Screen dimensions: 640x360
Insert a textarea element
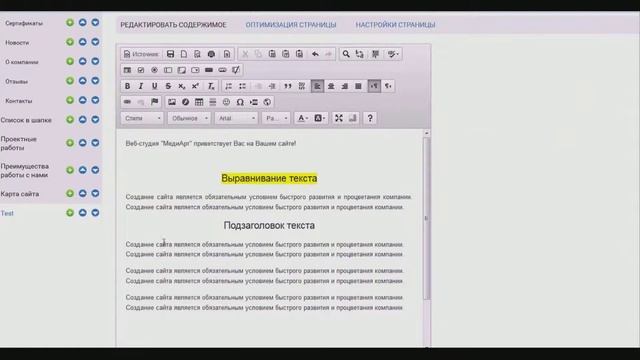pos(182,70)
